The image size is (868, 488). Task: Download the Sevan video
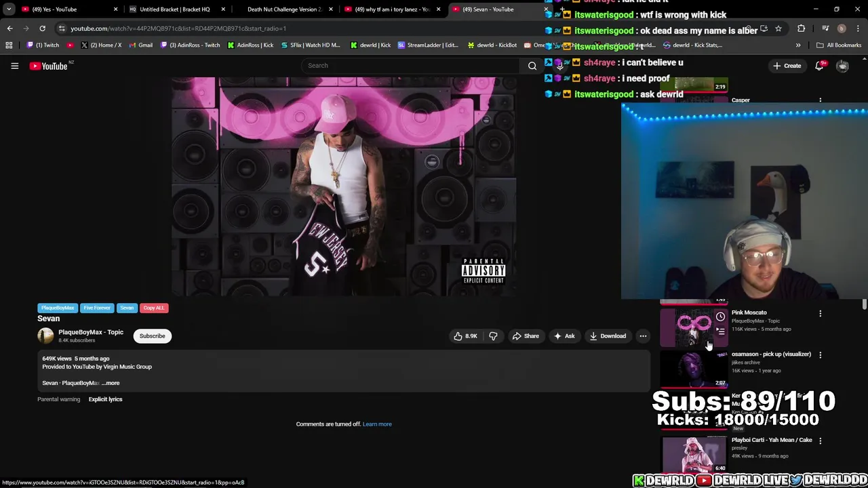[x=608, y=336]
